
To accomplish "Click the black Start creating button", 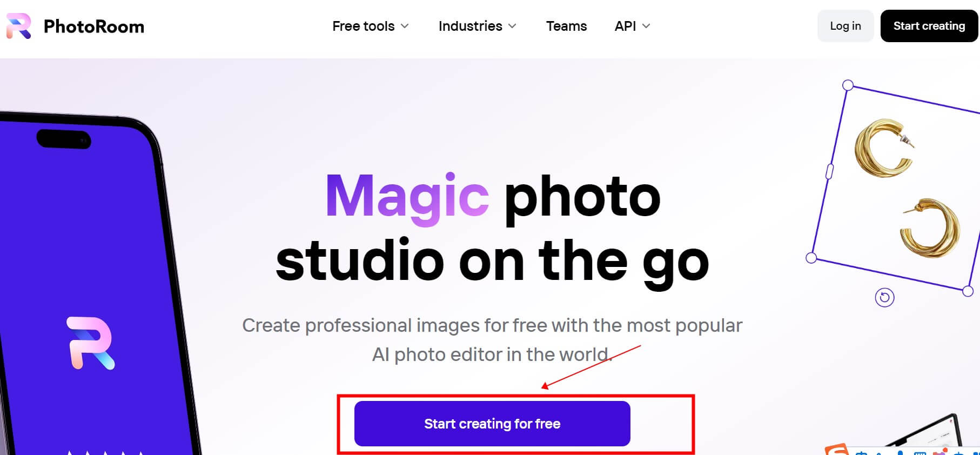I will point(929,26).
